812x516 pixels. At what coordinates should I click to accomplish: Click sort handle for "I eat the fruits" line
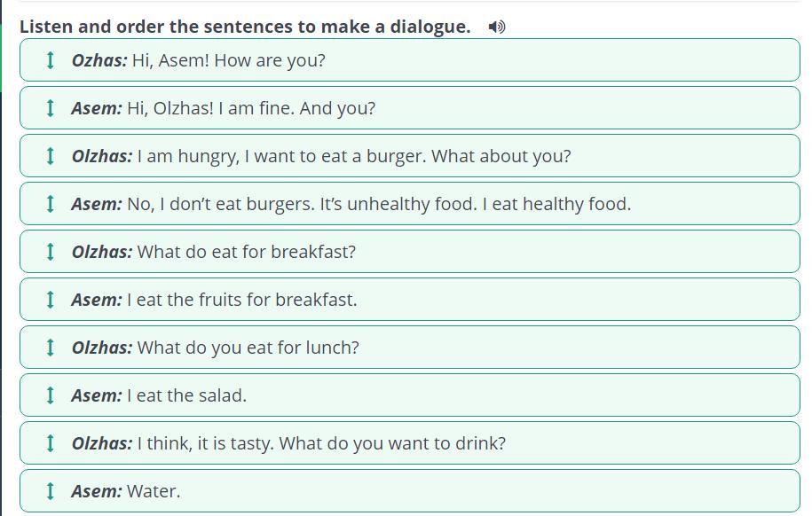(51, 300)
